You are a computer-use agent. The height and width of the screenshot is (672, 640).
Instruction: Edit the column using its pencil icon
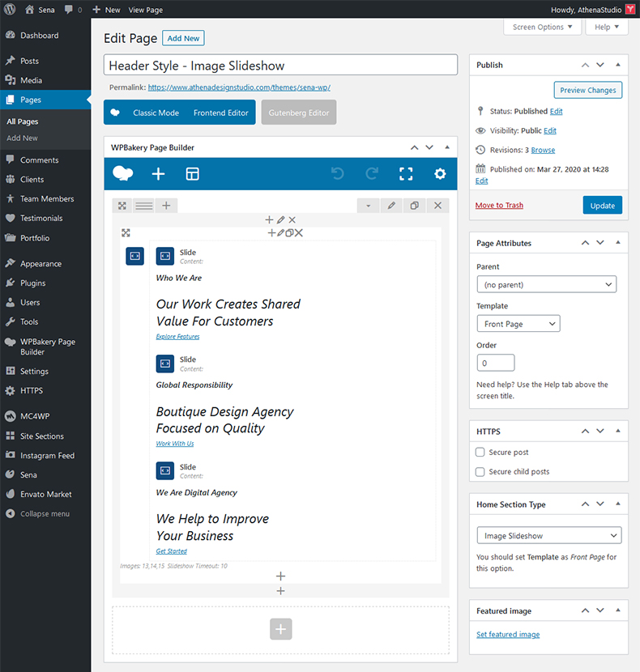click(x=280, y=220)
